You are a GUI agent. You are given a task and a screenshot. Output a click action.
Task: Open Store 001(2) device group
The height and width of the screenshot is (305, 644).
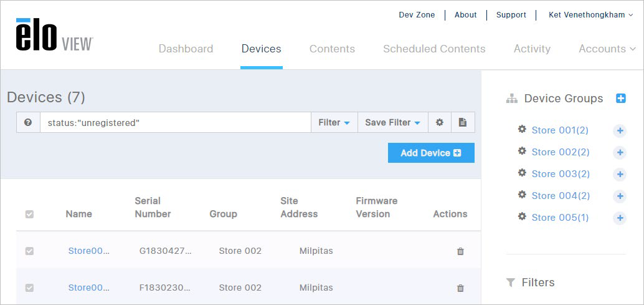(560, 130)
